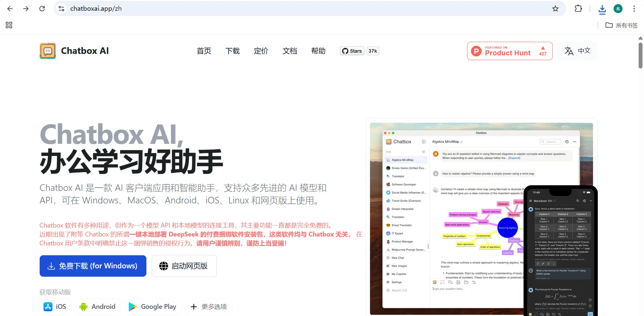This screenshot has width=644, height=316.
Task: Go back with the browser back arrow
Action: (x=10, y=9)
